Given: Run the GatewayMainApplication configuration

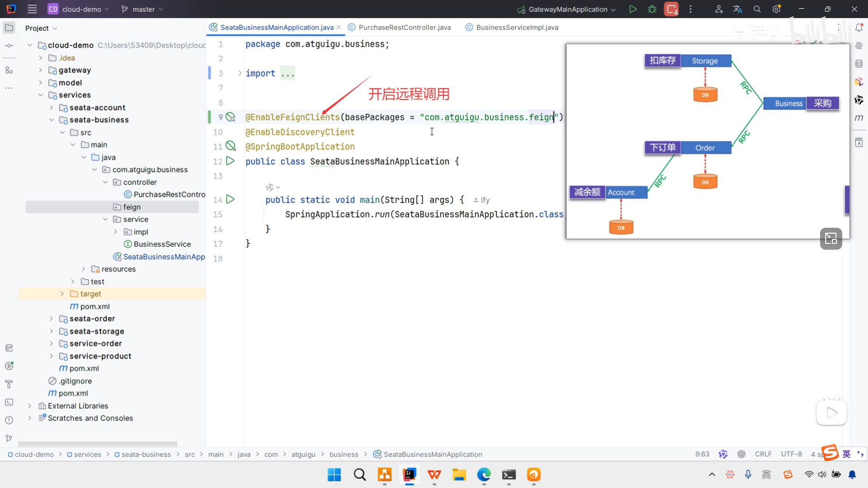Looking at the screenshot, I should point(633,9).
